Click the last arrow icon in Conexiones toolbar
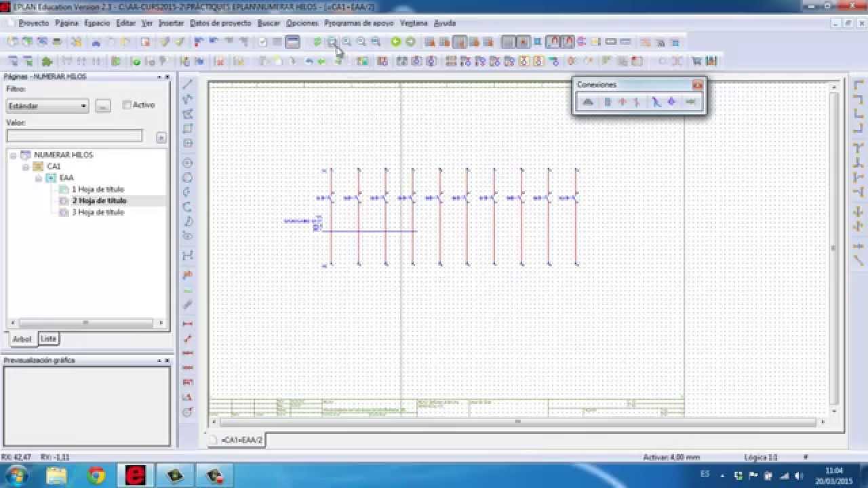868x488 pixels. 690,102
